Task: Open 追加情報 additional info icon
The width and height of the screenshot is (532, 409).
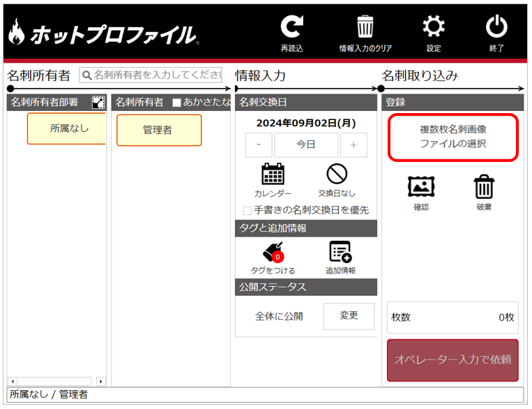Action: click(x=340, y=252)
